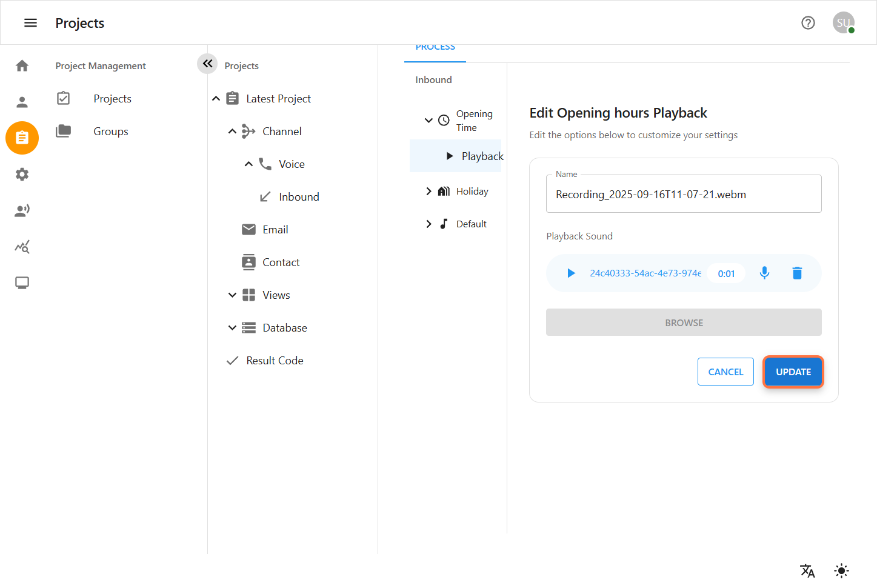This screenshot has width=877, height=588.
Task: Play the playback sound audio
Action: (x=571, y=273)
